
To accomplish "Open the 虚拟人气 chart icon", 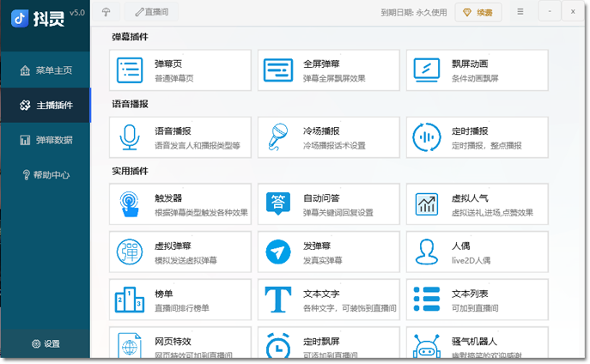I will (426, 204).
